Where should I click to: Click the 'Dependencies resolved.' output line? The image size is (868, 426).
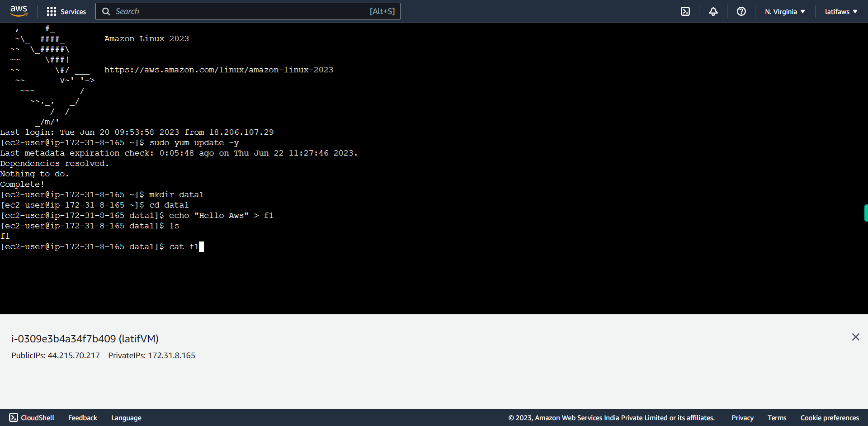click(x=55, y=163)
